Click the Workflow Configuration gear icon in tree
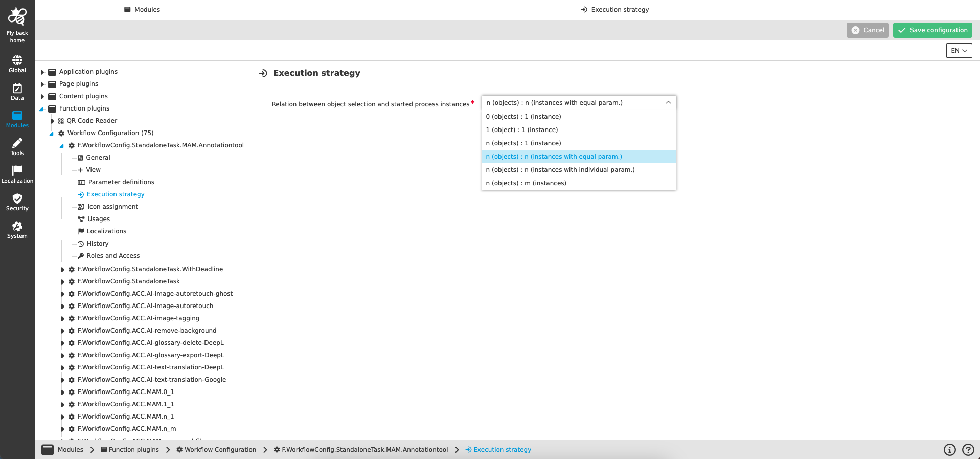Image resolution: width=980 pixels, height=459 pixels. pos(61,134)
